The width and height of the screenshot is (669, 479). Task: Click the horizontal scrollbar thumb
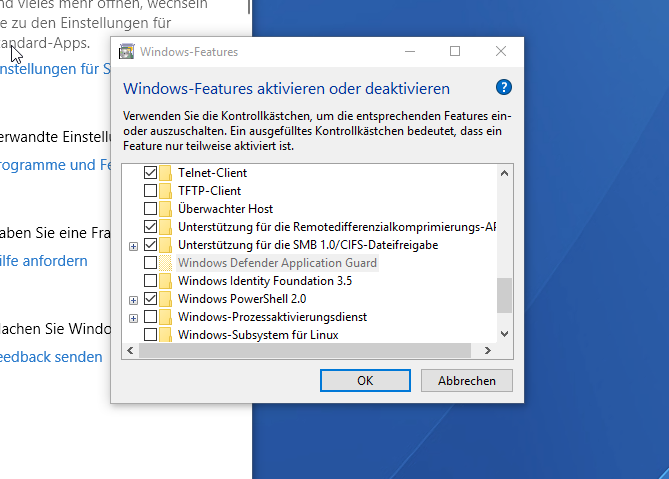305,351
